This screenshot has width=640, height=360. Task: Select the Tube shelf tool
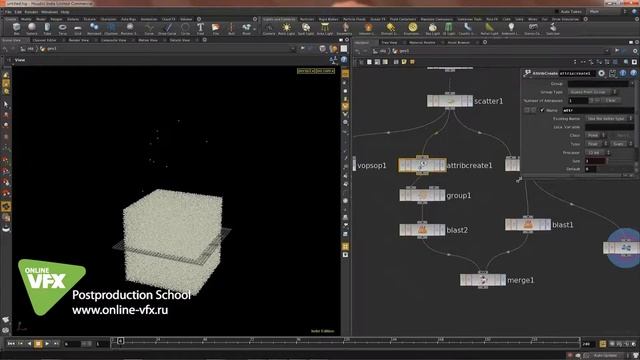pos(47,29)
